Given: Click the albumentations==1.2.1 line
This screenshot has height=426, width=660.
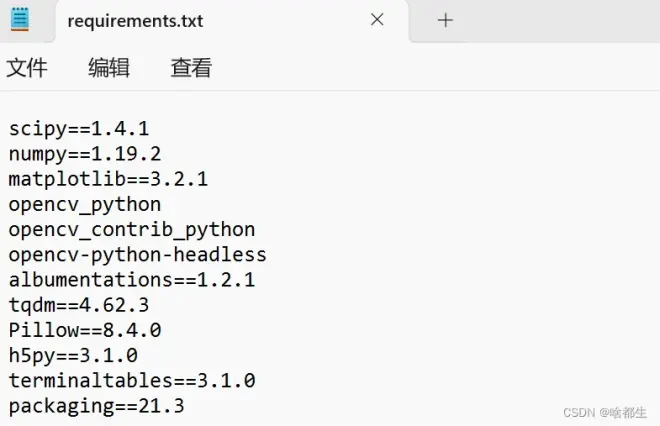Looking at the screenshot, I should (x=132, y=280).
